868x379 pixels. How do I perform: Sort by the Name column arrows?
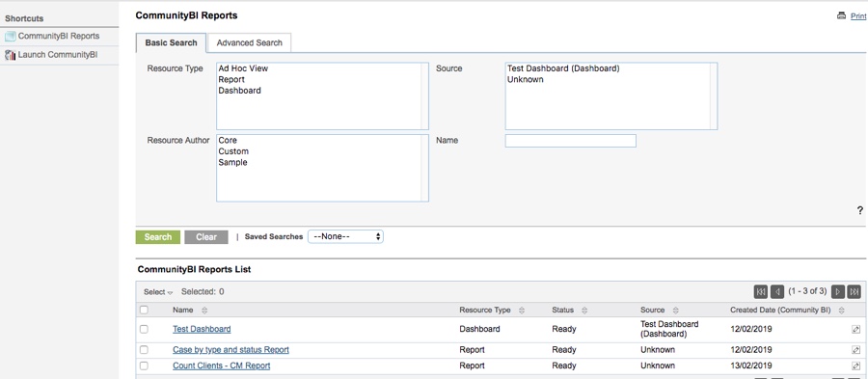pos(204,311)
